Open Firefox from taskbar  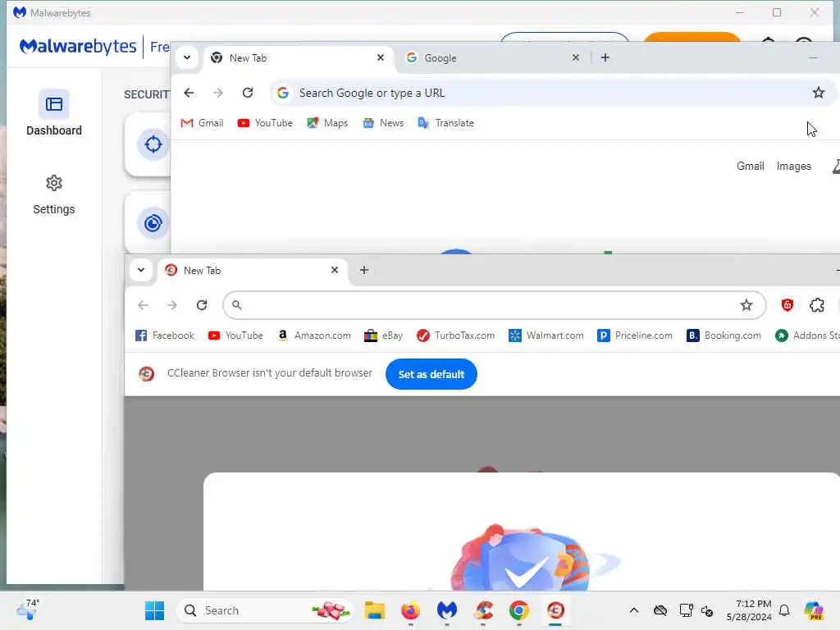click(410, 610)
